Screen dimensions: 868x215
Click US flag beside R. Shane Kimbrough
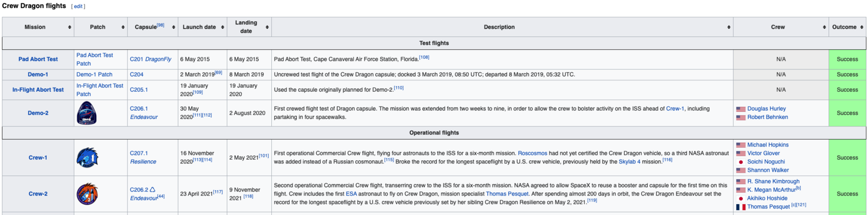tap(741, 181)
